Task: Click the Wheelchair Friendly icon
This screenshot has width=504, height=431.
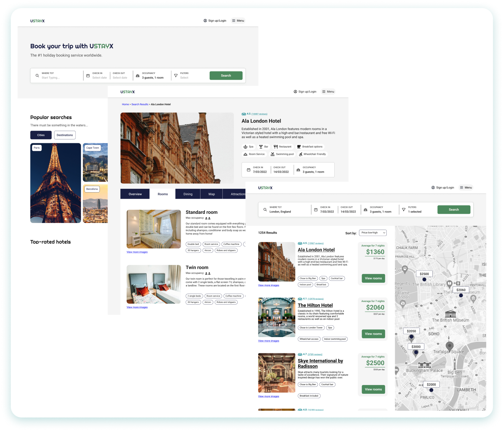Action: 301,154
